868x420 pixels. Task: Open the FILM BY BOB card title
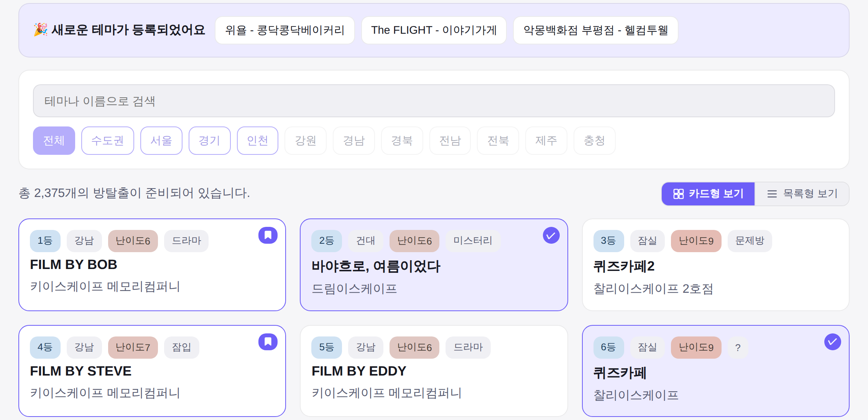coord(74,264)
